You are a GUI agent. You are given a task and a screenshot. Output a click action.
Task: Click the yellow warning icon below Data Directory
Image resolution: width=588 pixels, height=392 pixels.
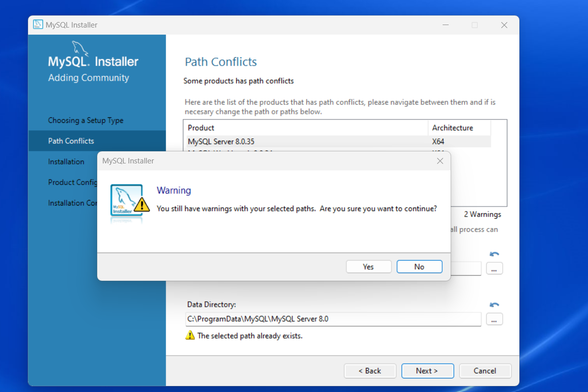190,335
